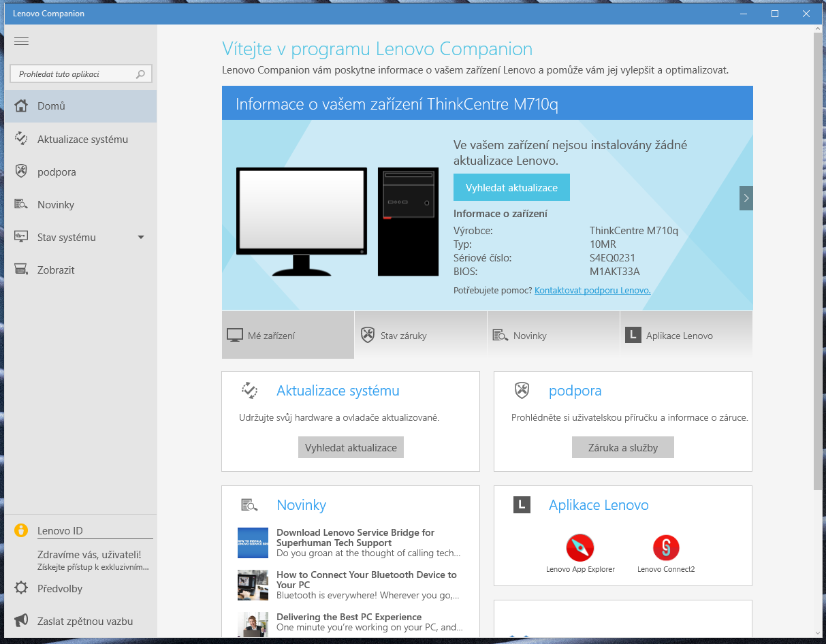Click the Lenovo ID user icon

click(21, 530)
